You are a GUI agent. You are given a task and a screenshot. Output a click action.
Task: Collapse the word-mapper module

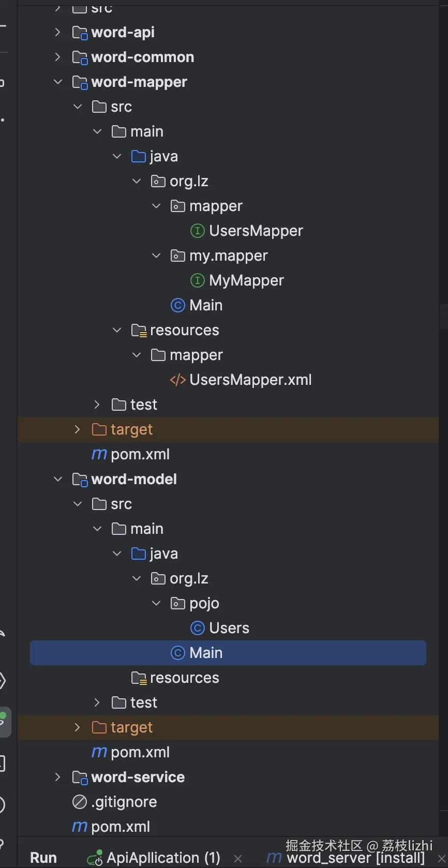(57, 82)
